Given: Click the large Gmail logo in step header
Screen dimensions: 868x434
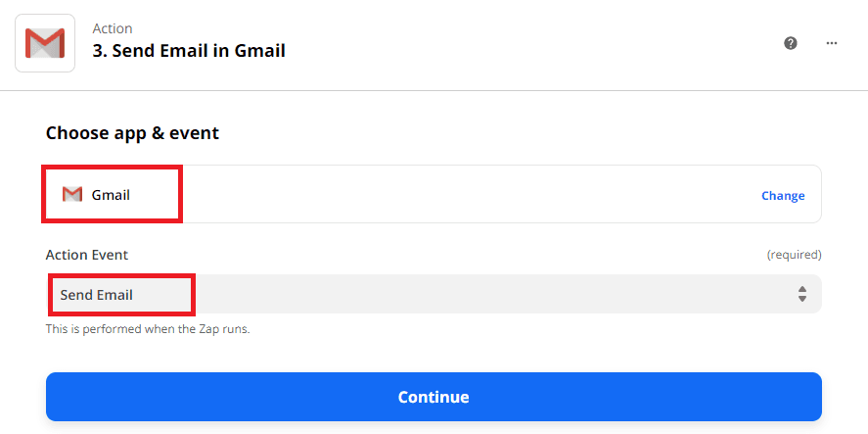Looking at the screenshot, I should click(44, 43).
